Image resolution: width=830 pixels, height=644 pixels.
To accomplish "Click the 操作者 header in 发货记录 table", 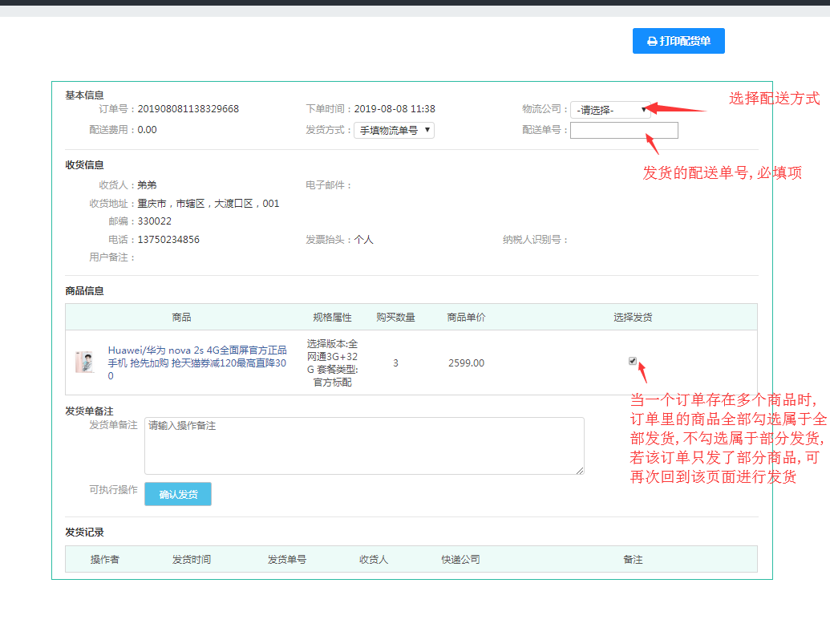I will click(x=105, y=560).
